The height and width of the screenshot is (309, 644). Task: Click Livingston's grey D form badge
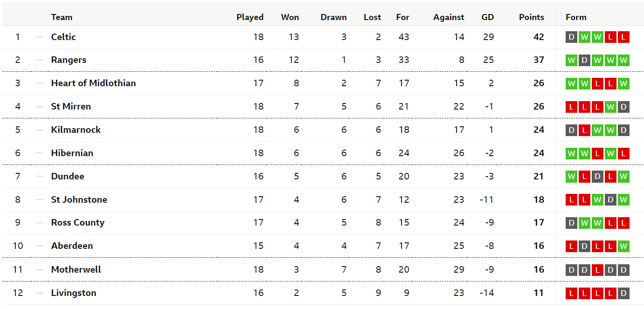623,293
